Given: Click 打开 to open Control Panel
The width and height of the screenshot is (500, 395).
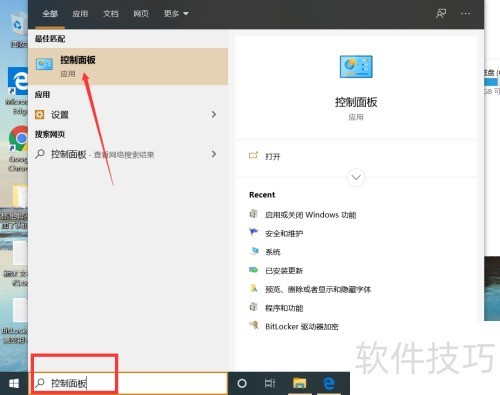Looking at the screenshot, I should click(x=272, y=156).
